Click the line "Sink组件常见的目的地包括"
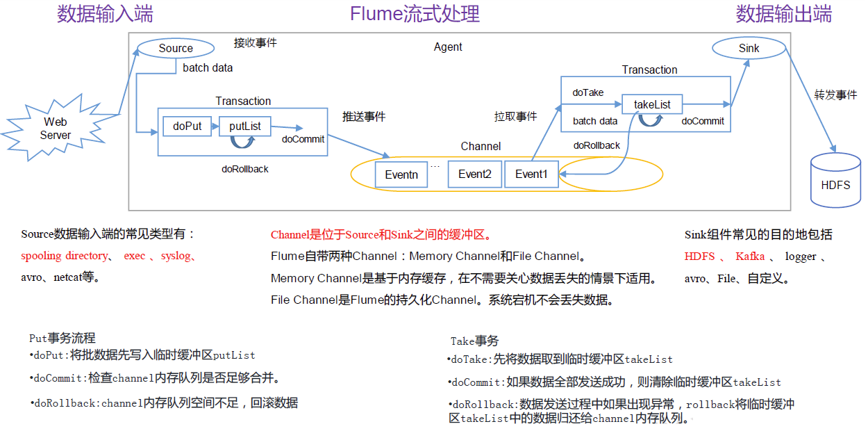 click(x=758, y=235)
